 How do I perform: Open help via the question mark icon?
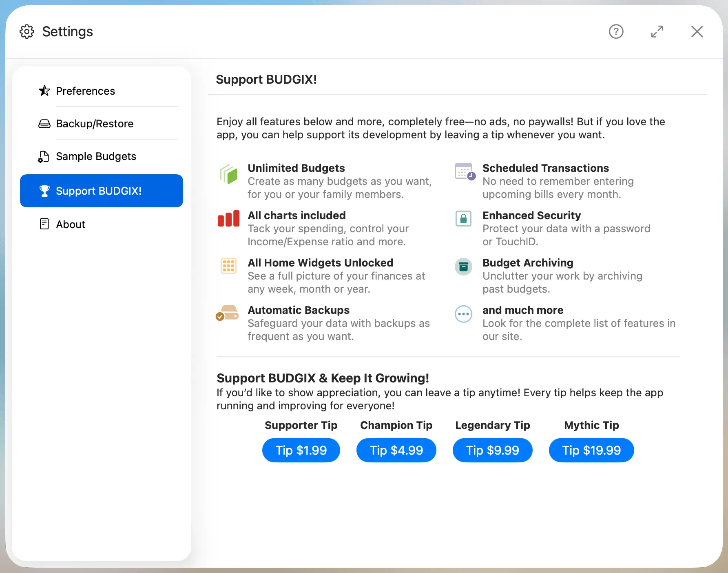[x=616, y=31]
